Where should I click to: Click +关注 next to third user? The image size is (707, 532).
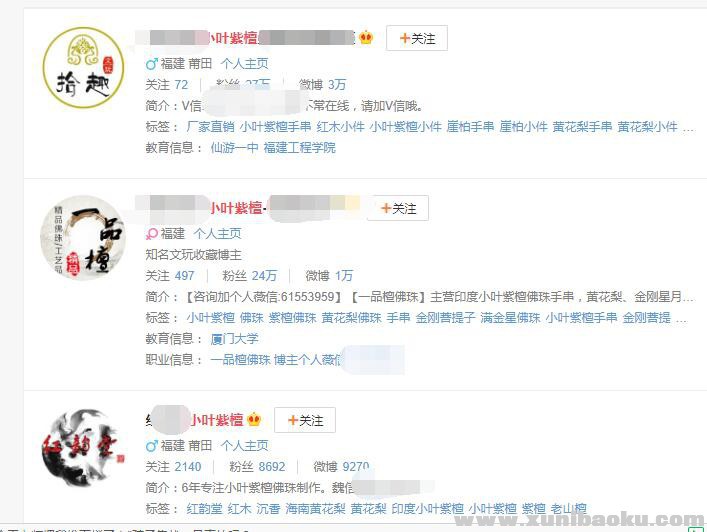(x=305, y=420)
